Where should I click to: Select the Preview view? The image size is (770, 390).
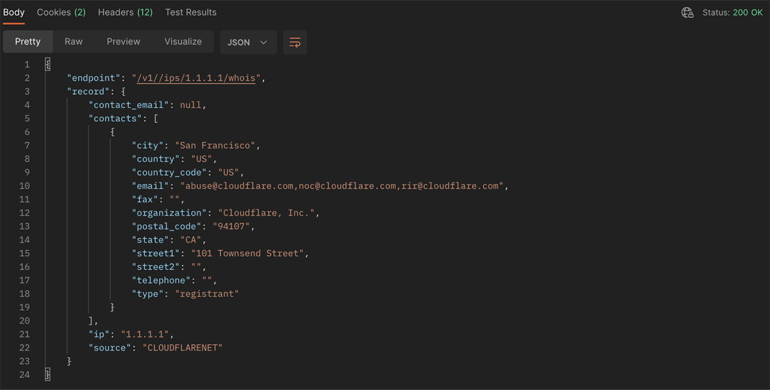(123, 42)
